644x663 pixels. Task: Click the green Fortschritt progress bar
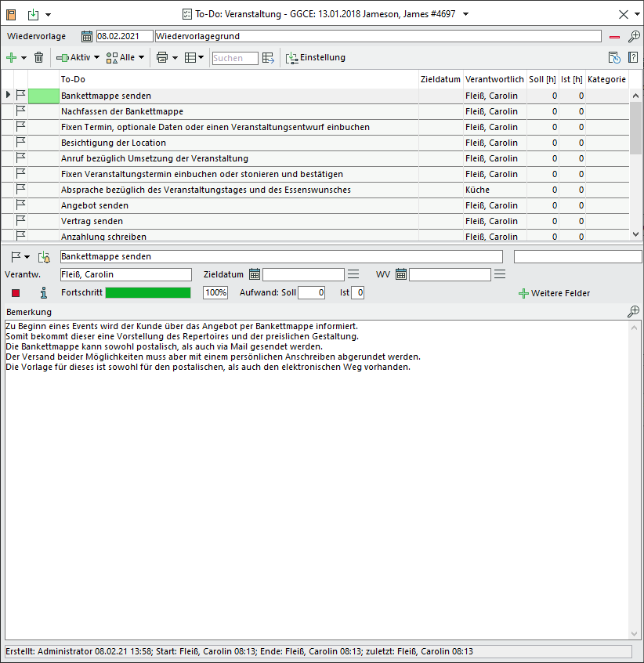point(147,293)
